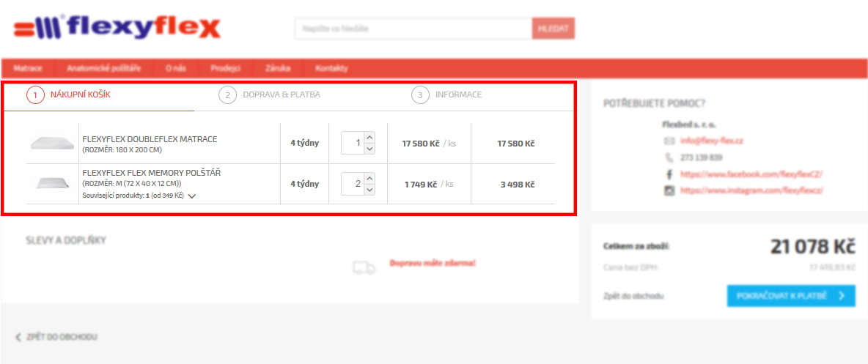Click the matrace total 17 580 Kč

pyautogui.click(x=516, y=144)
